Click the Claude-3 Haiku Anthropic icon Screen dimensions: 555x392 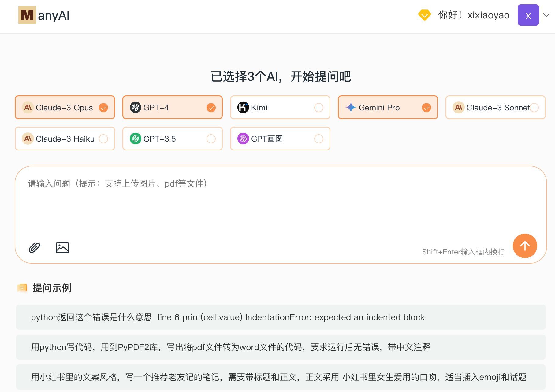(28, 139)
